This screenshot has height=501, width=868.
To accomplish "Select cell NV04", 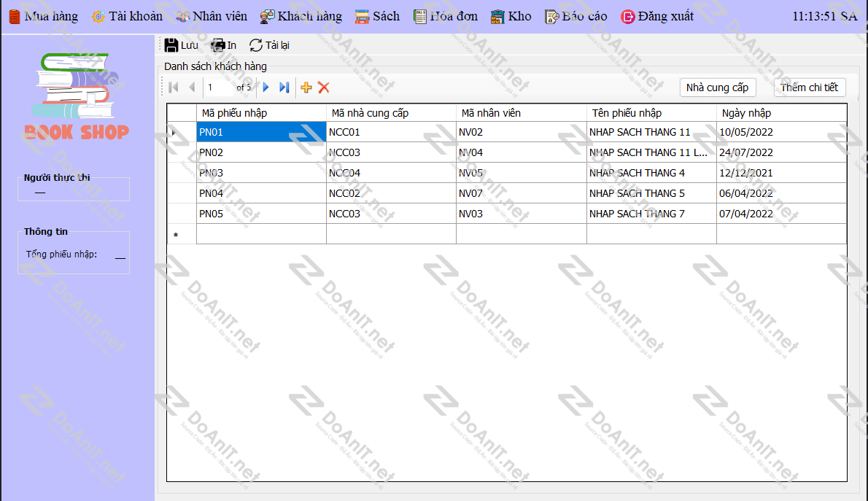I will pos(522,152).
